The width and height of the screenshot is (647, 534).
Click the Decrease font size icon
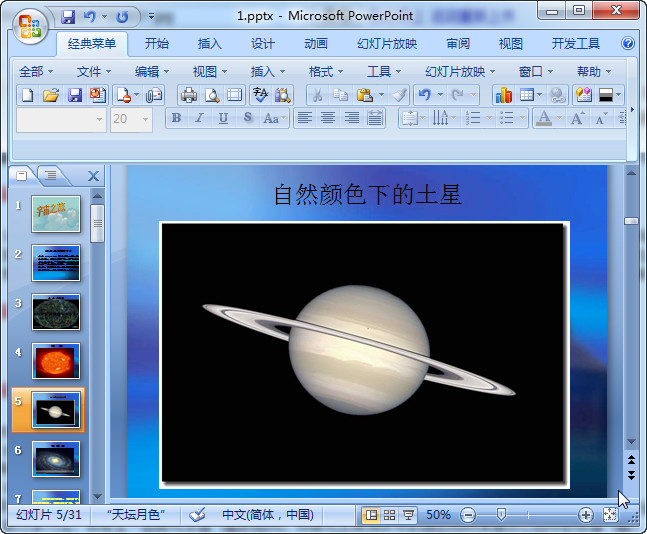600,118
